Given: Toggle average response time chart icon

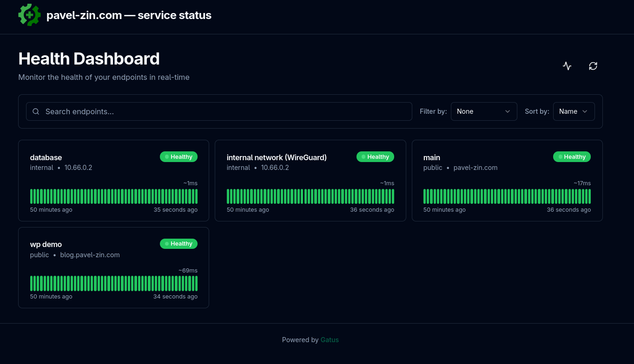Looking at the screenshot, I should (x=567, y=66).
